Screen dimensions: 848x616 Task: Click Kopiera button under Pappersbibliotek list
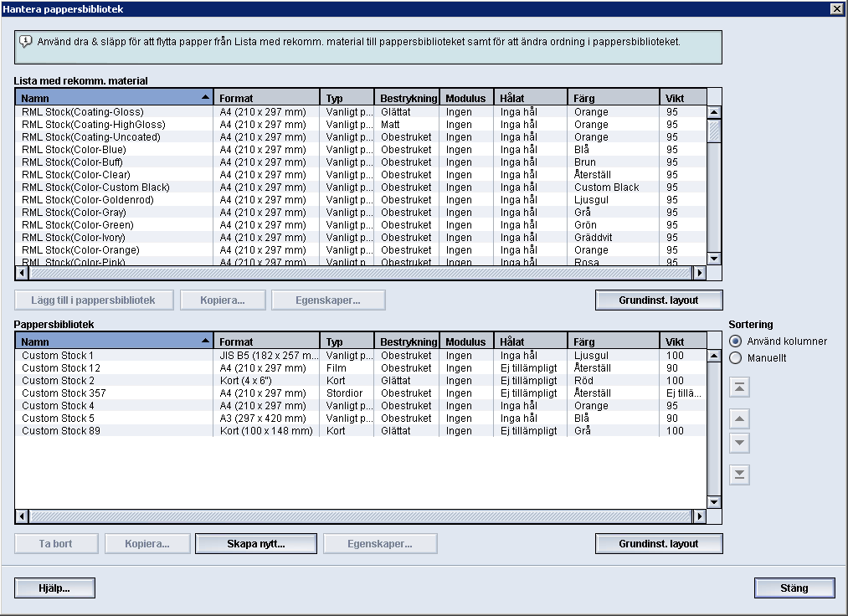pos(147,543)
